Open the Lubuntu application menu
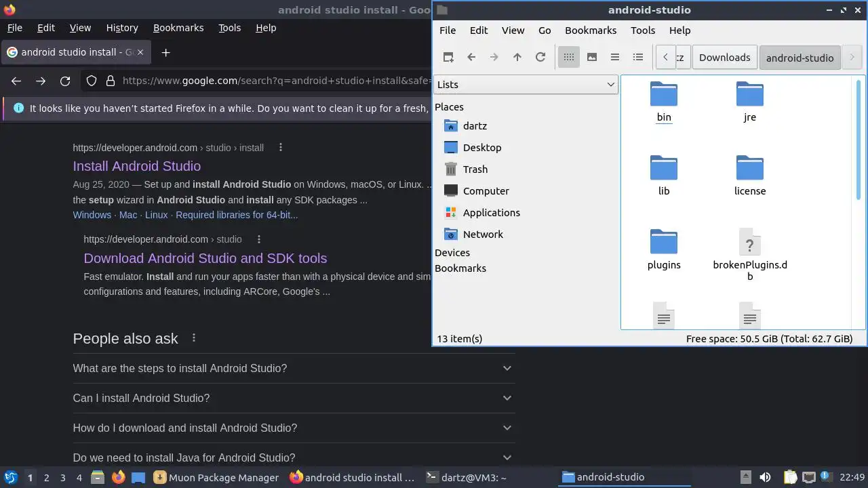This screenshot has width=868, height=488. click(x=10, y=477)
